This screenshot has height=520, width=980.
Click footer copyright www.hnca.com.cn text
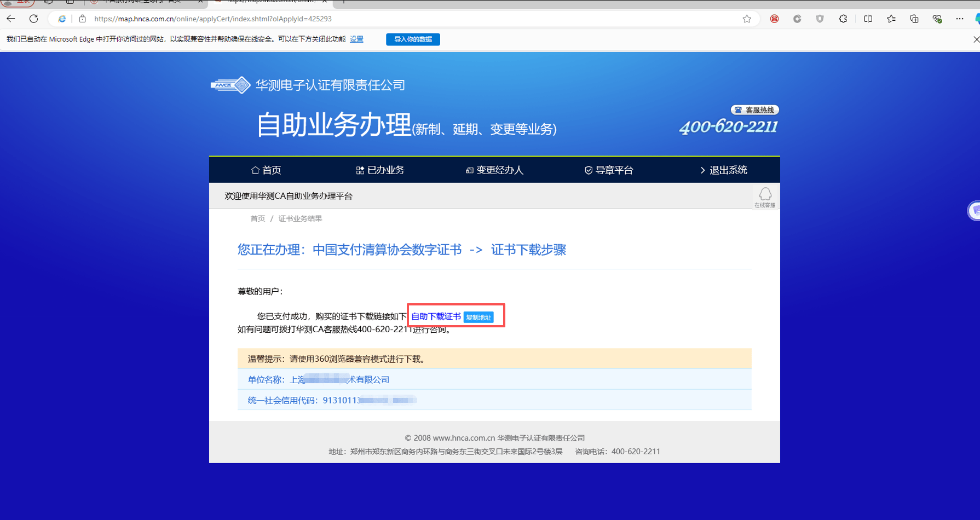click(x=494, y=438)
